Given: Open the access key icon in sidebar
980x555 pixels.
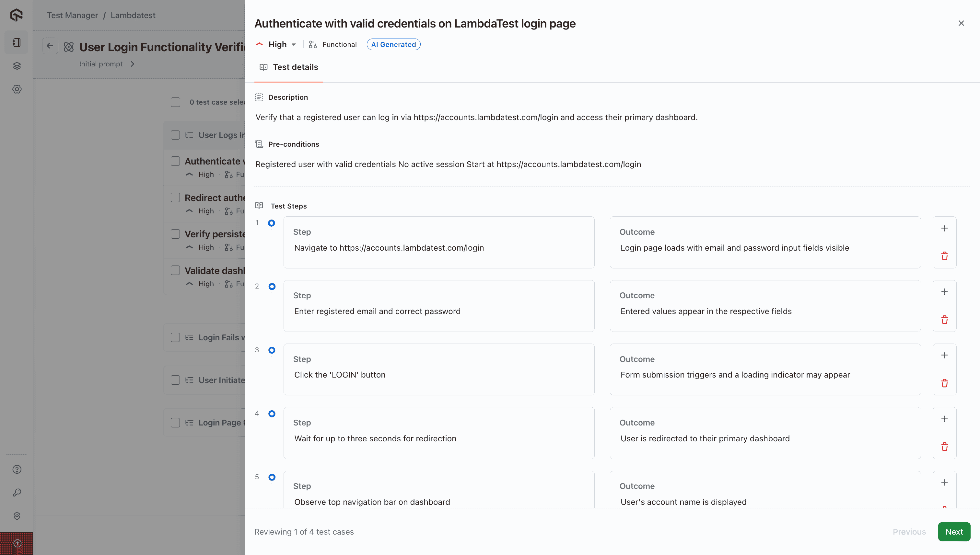Looking at the screenshot, I should (17, 493).
